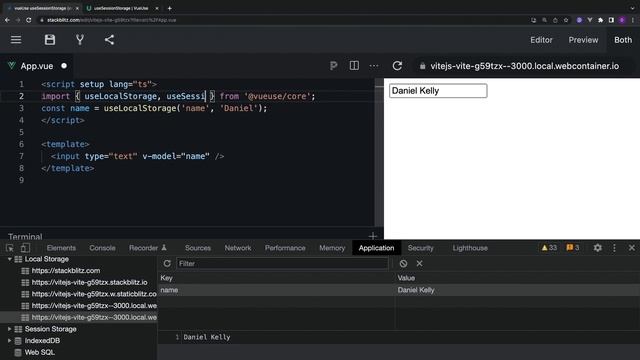Close the DevTools panel
Screen dimensions: 640x360
point(632,248)
